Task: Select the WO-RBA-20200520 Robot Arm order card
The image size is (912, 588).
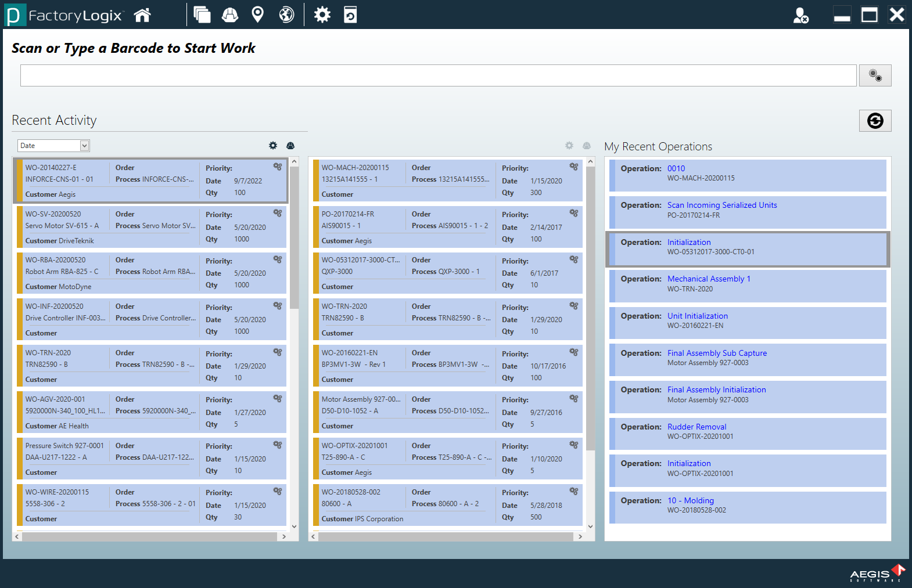Action: [151, 273]
